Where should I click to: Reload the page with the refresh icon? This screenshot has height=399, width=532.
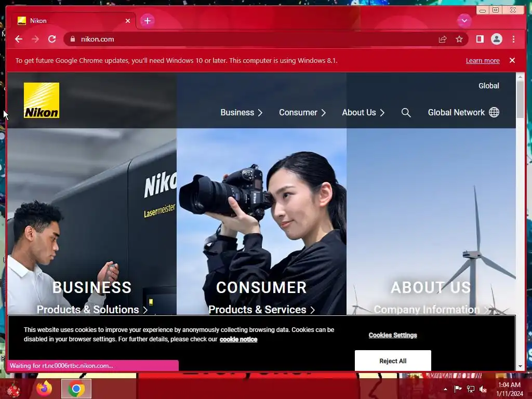[x=52, y=39]
